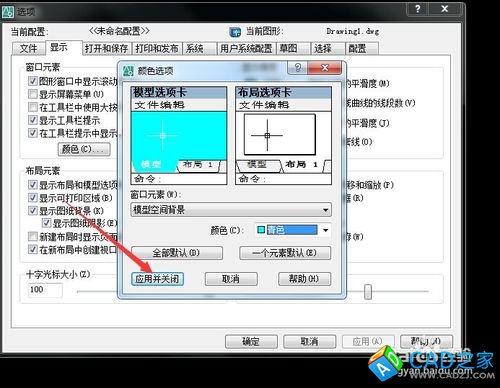
Task: Toggle 在新布局中创建视口 checkbox
Action: (x=32, y=249)
